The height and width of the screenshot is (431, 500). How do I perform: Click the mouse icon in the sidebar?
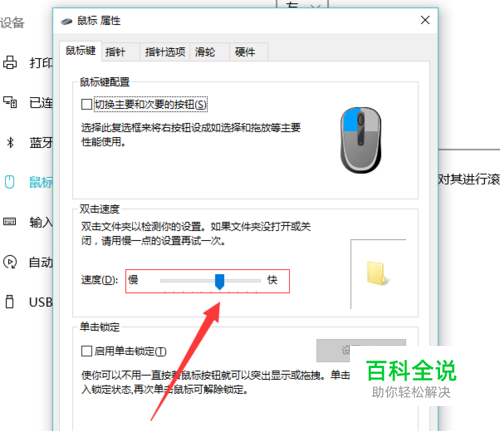pos(10,182)
